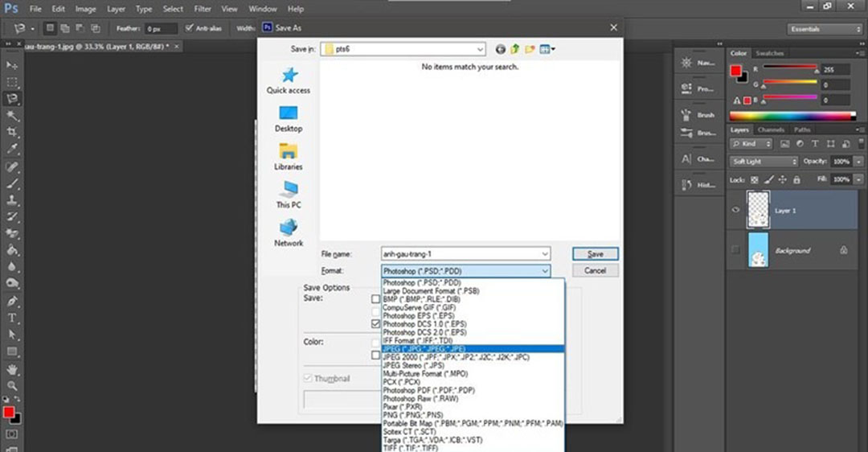Viewport: 868px width, 452px height.
Task: Toggle the Thumbnail checkbox in Save Options
Action: 308,378
